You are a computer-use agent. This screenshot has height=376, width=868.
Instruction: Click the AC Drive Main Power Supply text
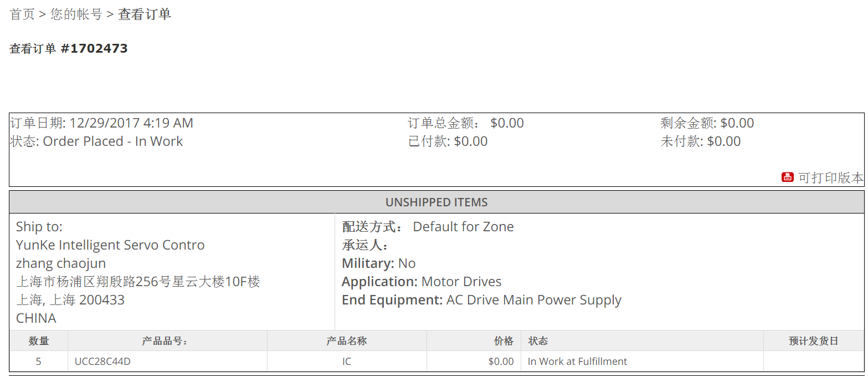coord(533,300)
